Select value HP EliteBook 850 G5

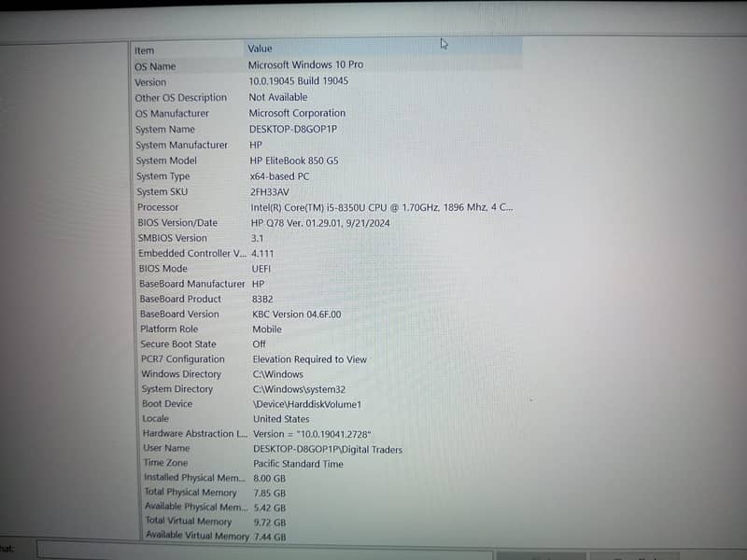(x=294, y=161)
